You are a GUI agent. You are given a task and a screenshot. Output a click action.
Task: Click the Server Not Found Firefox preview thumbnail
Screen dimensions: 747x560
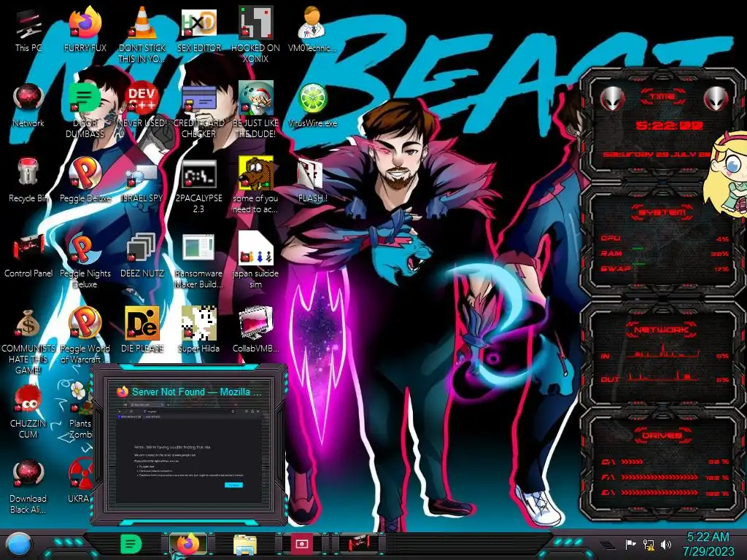point(189,446)
